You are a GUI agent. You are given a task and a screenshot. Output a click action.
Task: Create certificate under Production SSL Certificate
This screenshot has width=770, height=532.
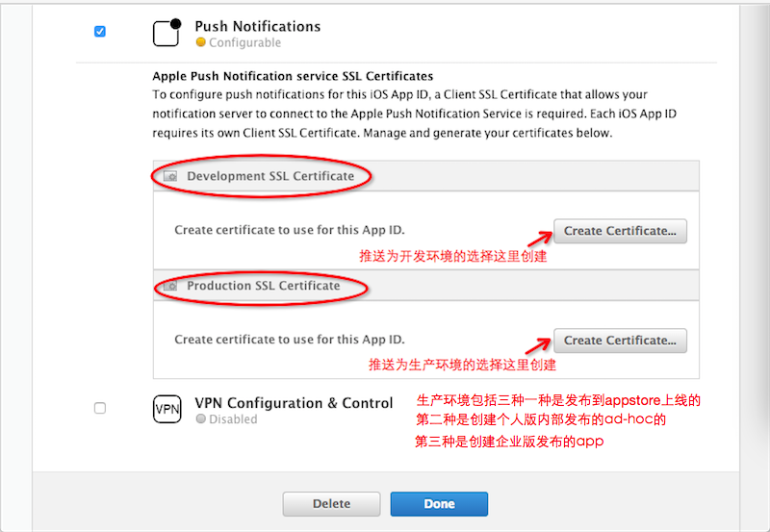pyautogui.click(x=620, y=341)
